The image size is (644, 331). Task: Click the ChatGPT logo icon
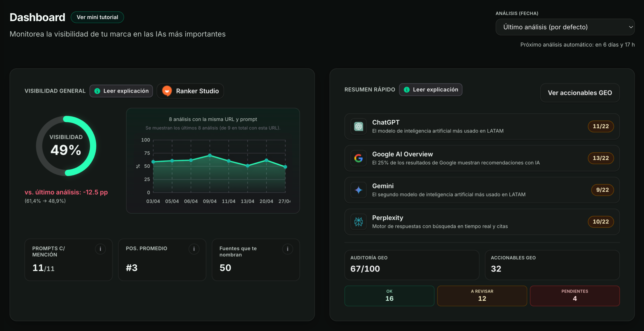click(358, 126)
